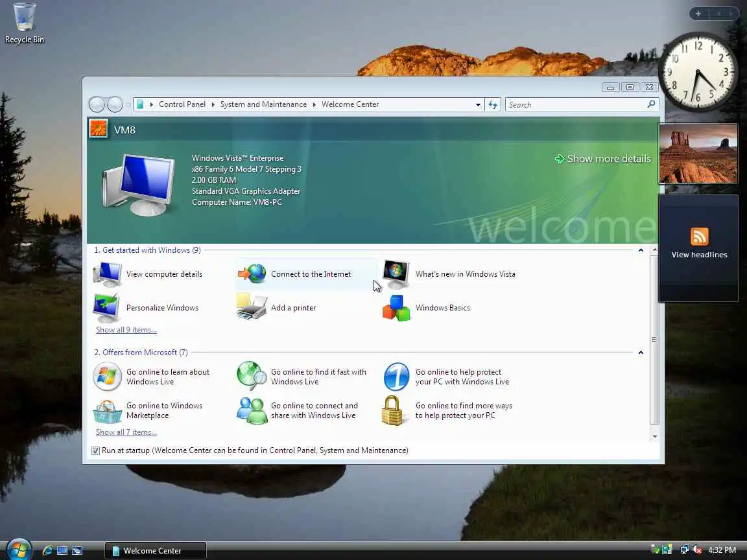Expand the System and Maintenance breadcrumb arrow
Image resolution: width=747 pixels, height=560 pixels.
coord(213,104)
